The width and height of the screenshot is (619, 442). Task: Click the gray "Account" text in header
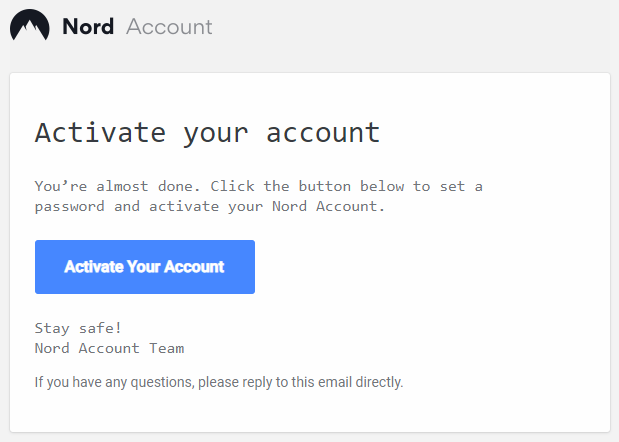(x=169, y=27)
